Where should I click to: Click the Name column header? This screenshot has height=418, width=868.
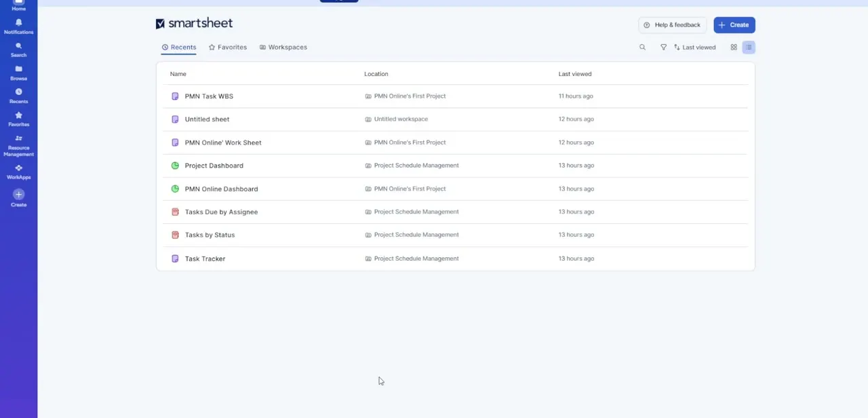(x=178, y=74)
